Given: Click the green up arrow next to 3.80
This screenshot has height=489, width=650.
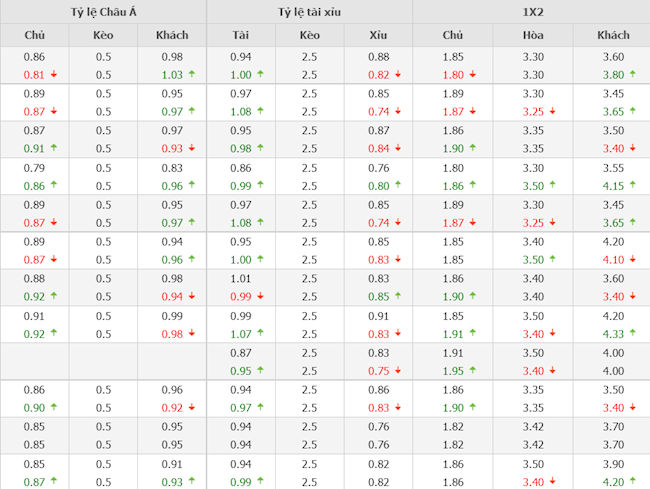Looking at the screenshot, I should (x=633, y=74).
